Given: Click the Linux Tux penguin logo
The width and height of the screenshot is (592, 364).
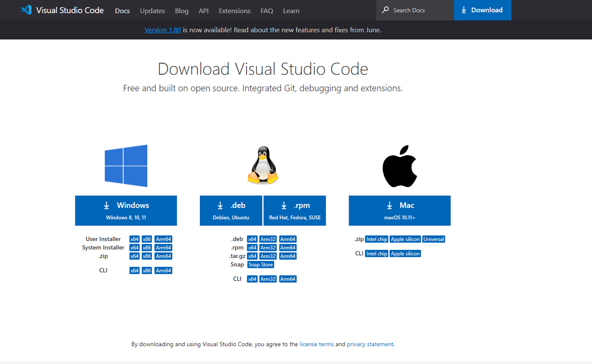Looking at the screenshot, I should [x=263, y=165].
